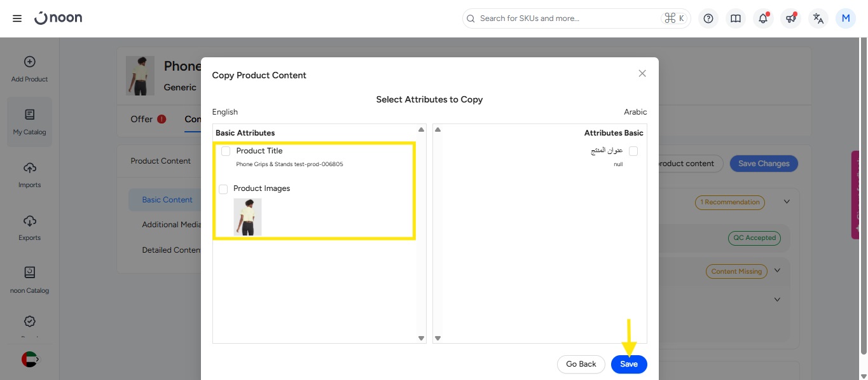Viewport: 868px width, 380px height.
Task: Tick the Arabic product title checkbox
Action: pyautogui.click(x=633, y=151)
